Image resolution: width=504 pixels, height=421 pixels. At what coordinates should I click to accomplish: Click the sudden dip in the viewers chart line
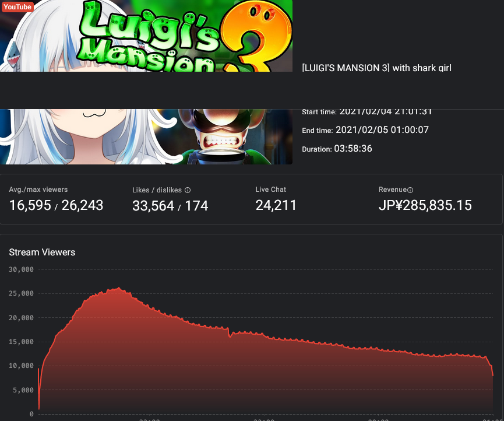pos(230,336)
